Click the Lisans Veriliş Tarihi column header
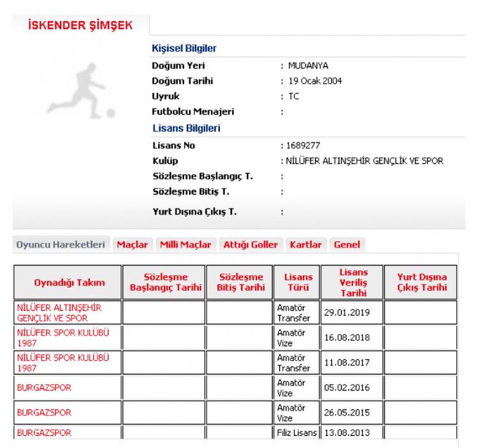The height and width of the screenshot is (448, 478). tap(353, 282)
